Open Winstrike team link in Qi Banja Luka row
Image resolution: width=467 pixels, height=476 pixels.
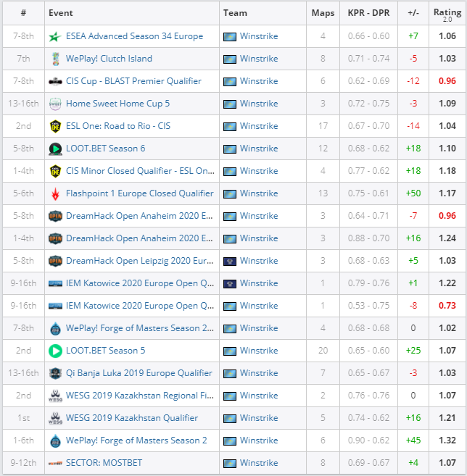point(259,373)
